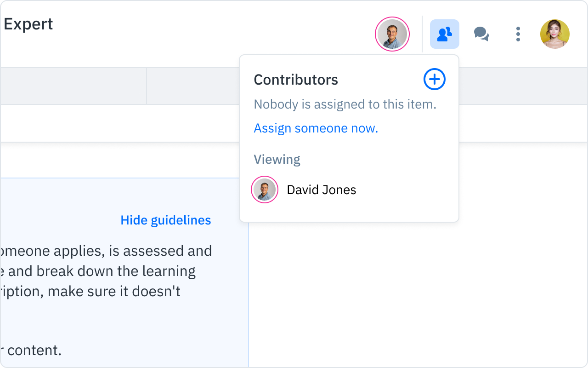Viewport: 588px width, 368px height.
Task: Select the Contributors tab header
Action: point(295,79)
